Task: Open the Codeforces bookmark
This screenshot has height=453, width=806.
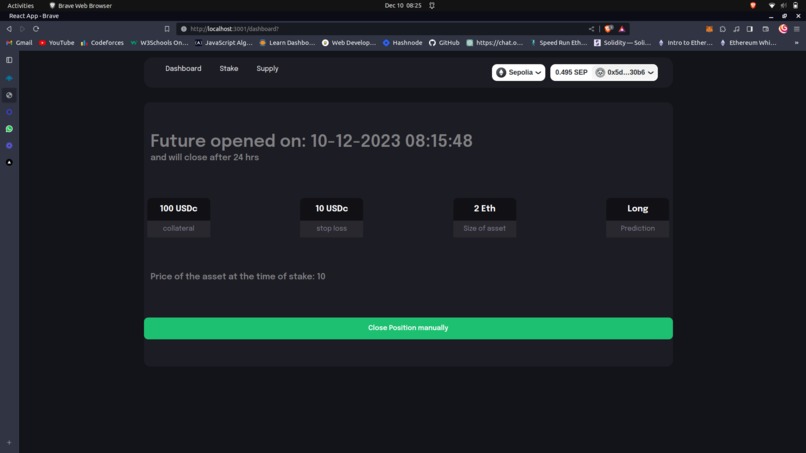Action: (x=102, y=43)
